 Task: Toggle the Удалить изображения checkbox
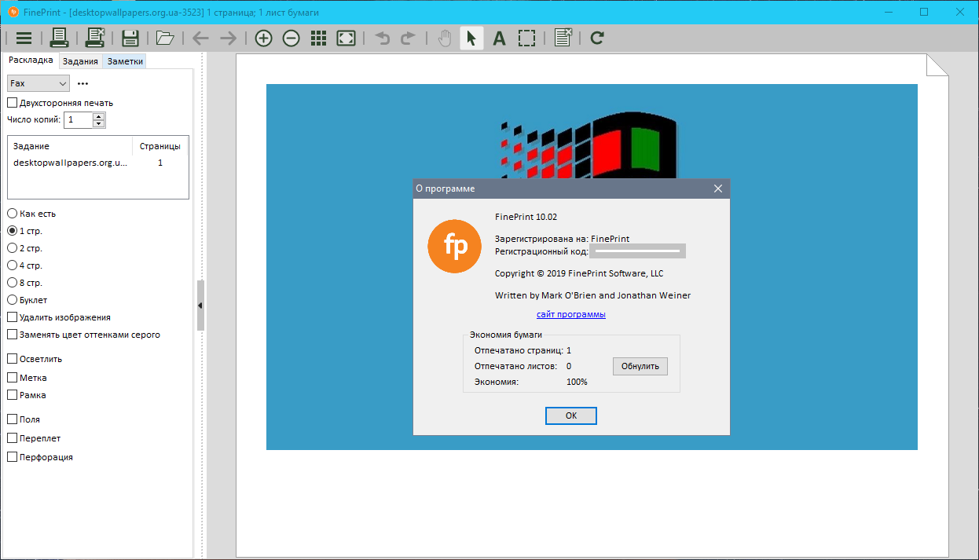click(13, 317)
